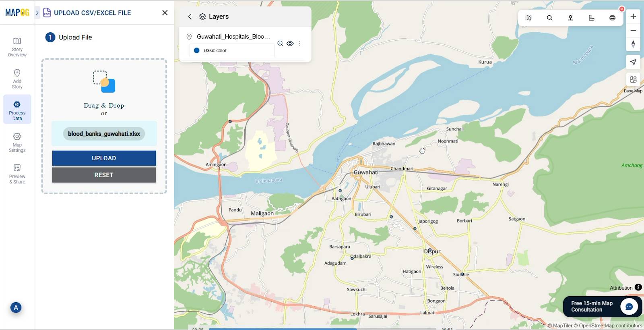Click the MAPOG logo
Image resolution: width=644 pixels, height=330 pixels.
click(x=17, y=12)
